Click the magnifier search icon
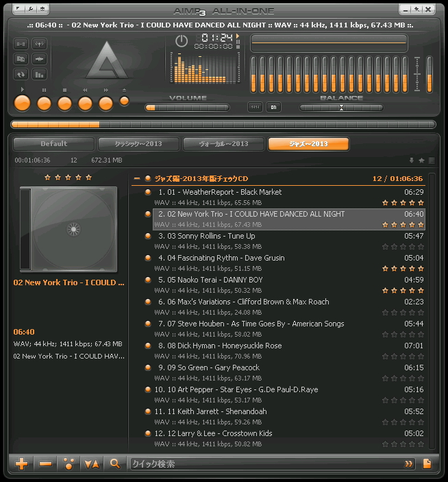Viewport: 448px width, 482px height. pos(115,464)
